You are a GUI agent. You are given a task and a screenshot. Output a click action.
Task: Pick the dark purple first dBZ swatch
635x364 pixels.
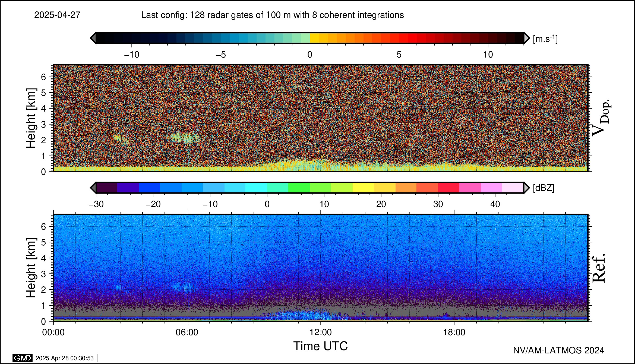(x=107, y=188)
